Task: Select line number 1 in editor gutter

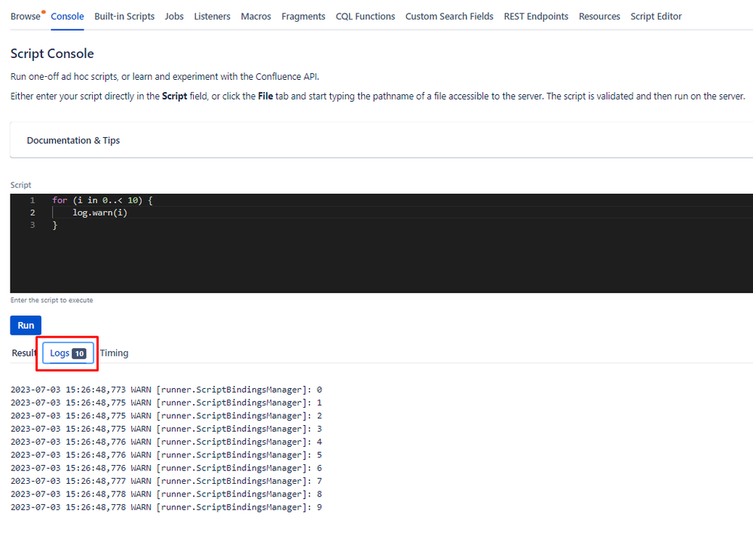Action: (32, 200)
